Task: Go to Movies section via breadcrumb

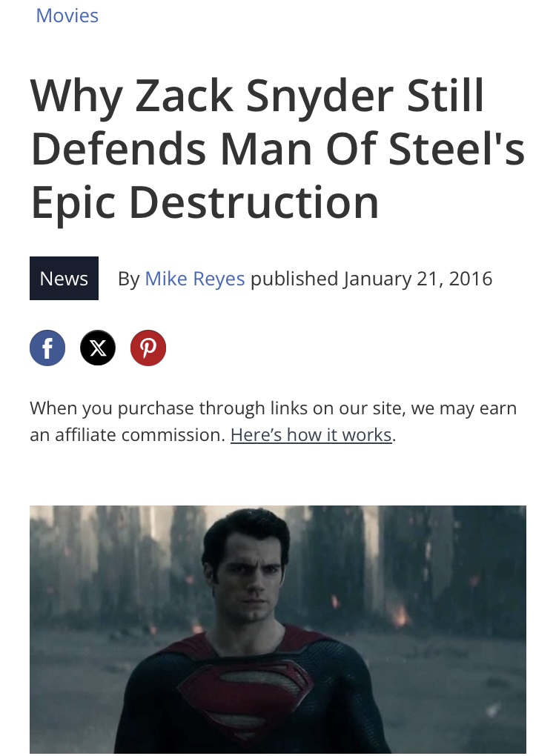Action: point(67,16)
